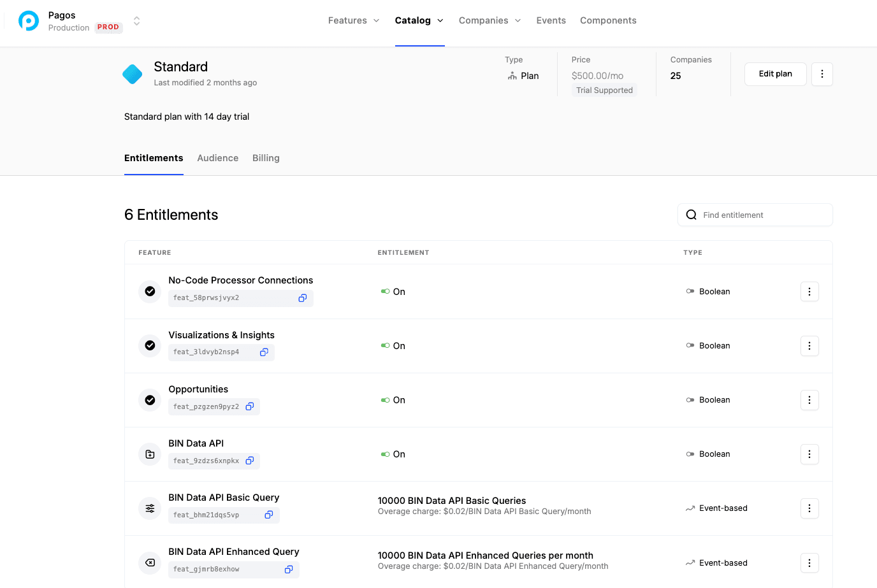This screenshot has height=588, width=877.
Task: Copy the No-Code Processor Connections feature ID
Action: (x=303, y=298)
